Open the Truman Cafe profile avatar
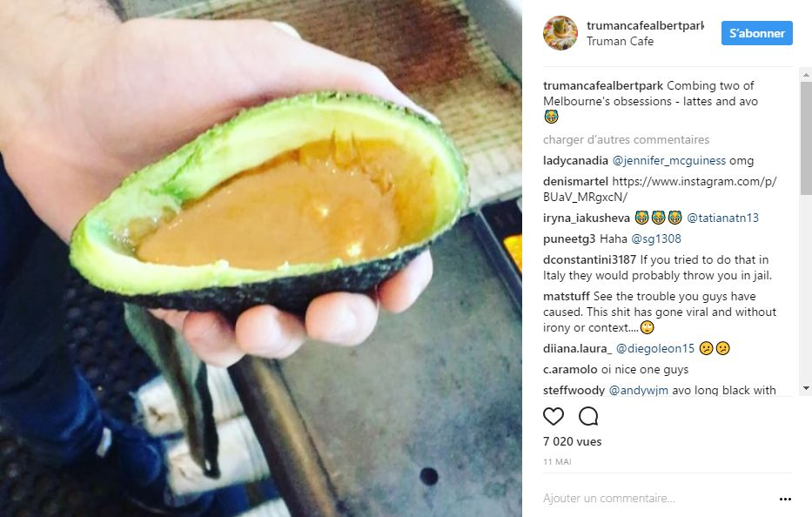Image resolution: width=812 pixels, height=517 pixels. [x=560, y=33]
